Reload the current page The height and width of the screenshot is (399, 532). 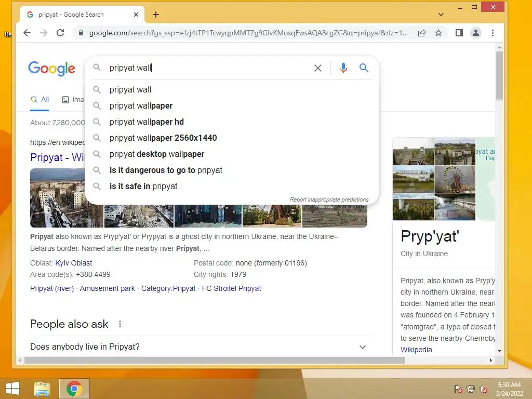60,33
